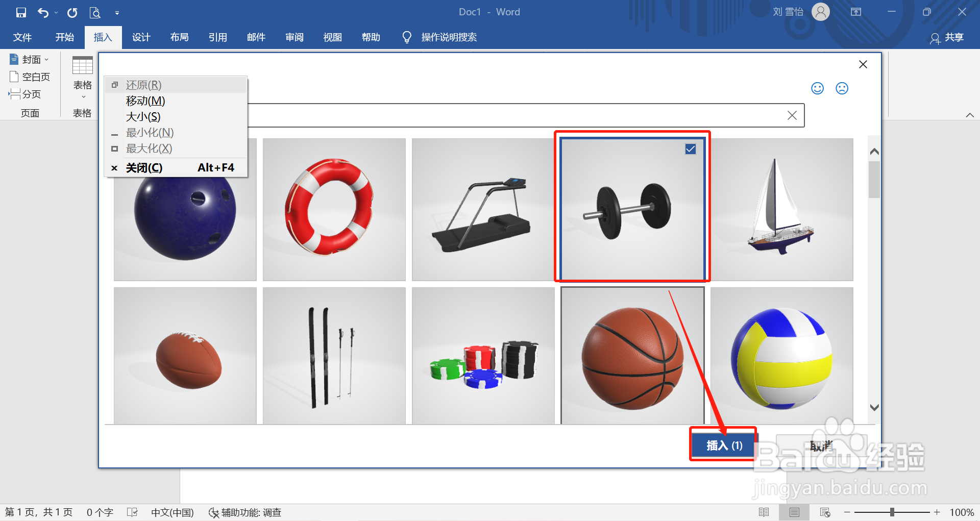This screenshot has height=521, width=980.
Task: Click the Save icon on the Quick Access Toolbar
Action: [x=20, y=12]
